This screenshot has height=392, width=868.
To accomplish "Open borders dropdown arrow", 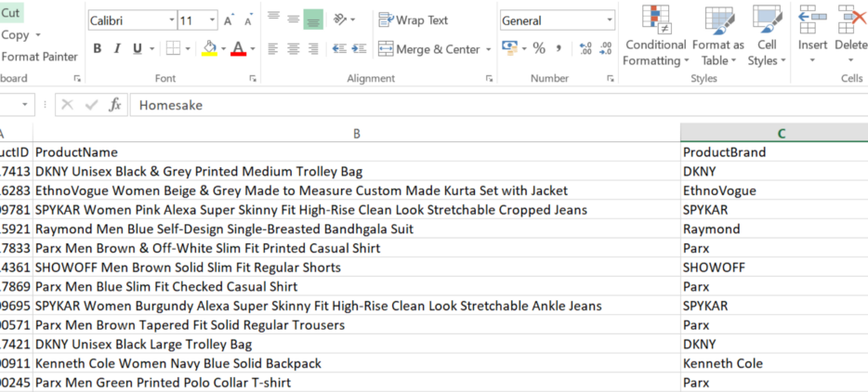I will 188,48.
